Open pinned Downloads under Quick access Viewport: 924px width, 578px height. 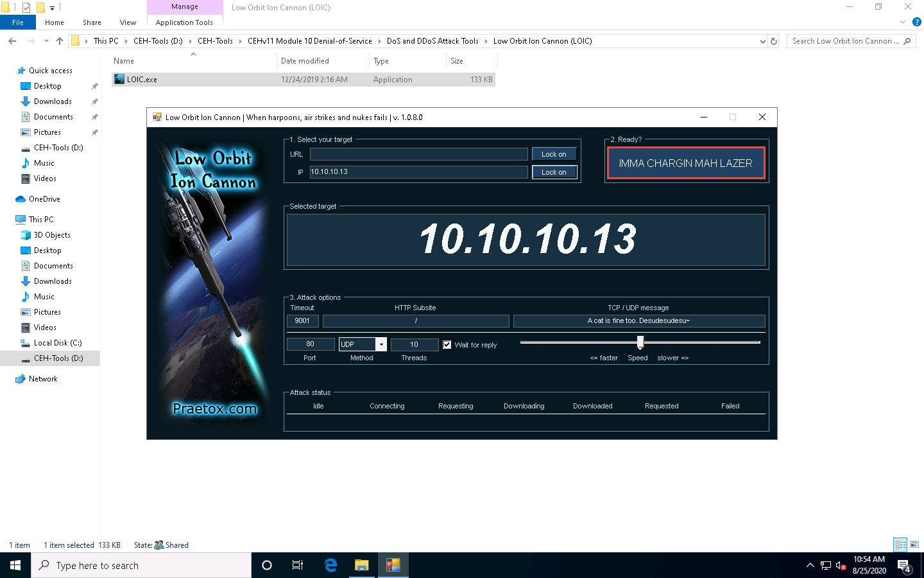tap(53, 101)
